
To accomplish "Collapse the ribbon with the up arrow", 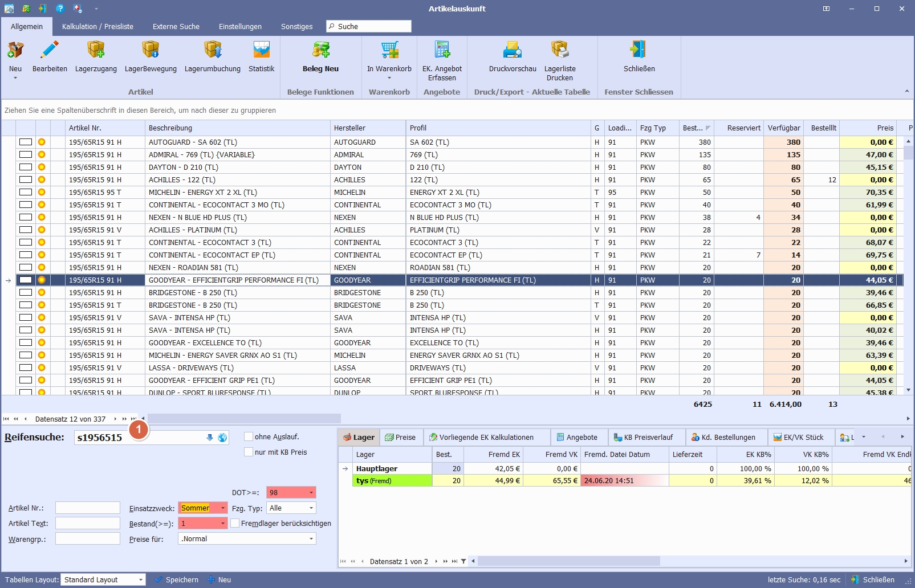I will (906, 91).
